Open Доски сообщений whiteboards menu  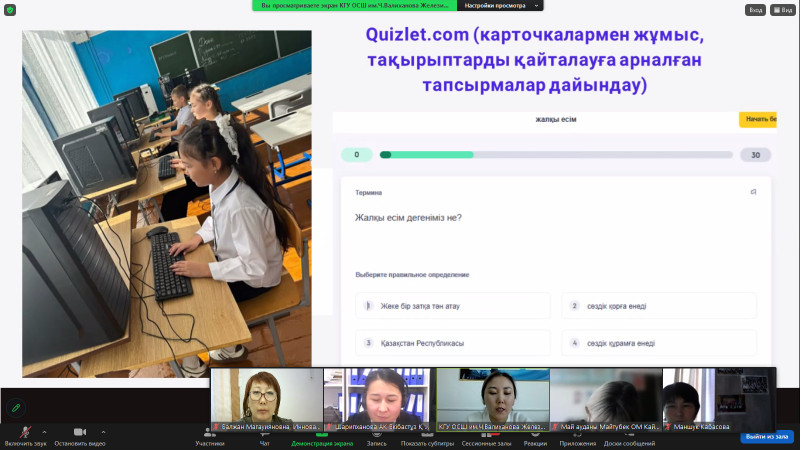point(629,432)
